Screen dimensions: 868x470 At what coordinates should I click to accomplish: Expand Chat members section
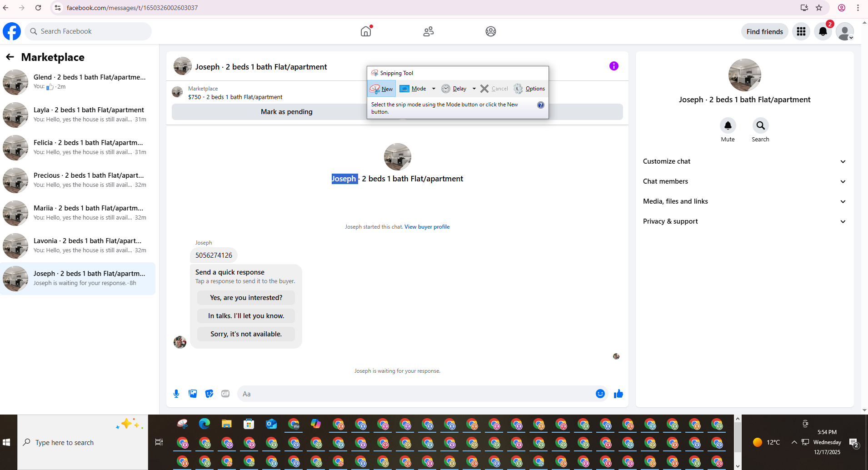[744, 181]
